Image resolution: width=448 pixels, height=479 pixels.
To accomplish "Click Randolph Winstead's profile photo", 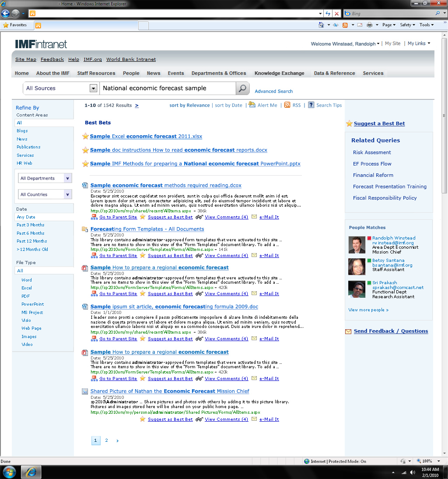I will 357,245.
